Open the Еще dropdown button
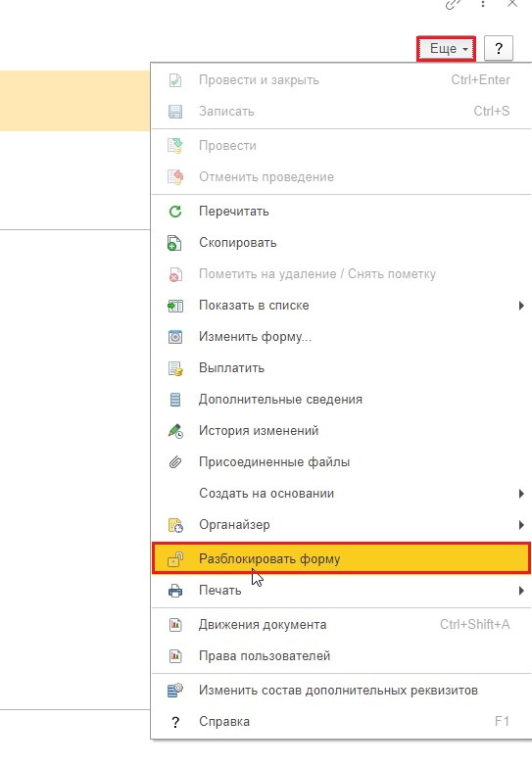 pyautogui.click(x=446, y=48)
